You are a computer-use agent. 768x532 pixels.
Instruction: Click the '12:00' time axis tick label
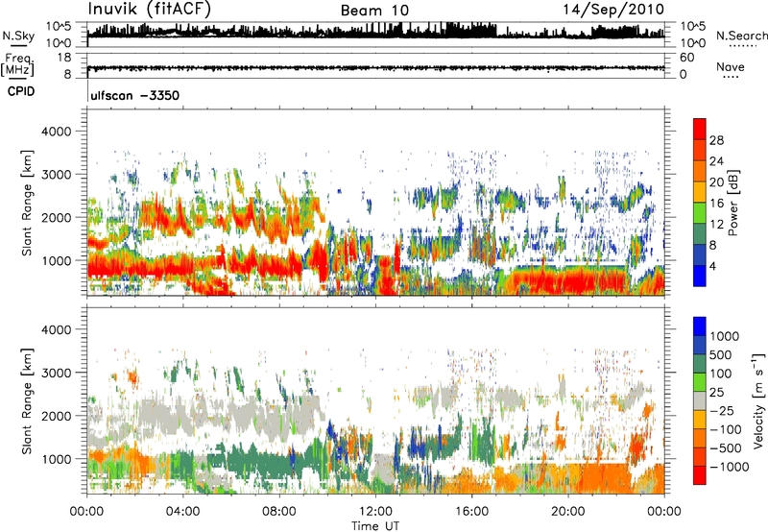[375, 512]
